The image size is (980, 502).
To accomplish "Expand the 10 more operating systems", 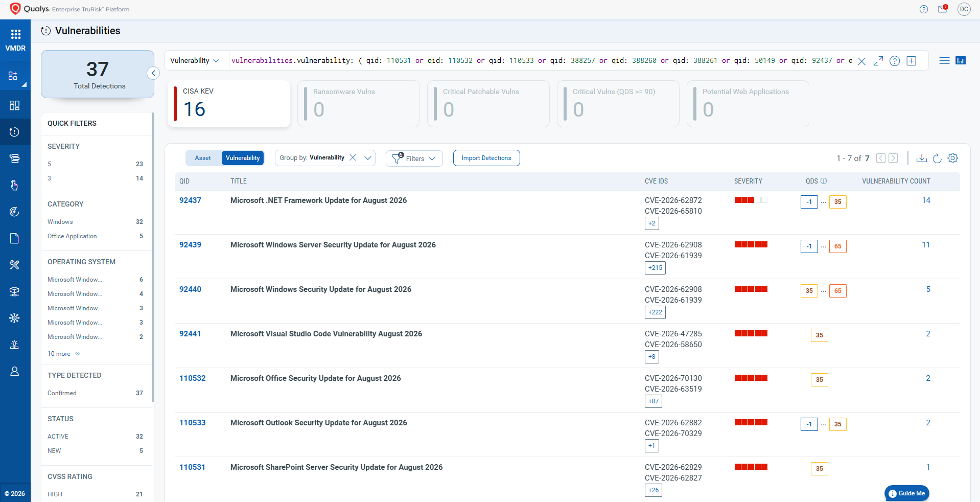I will pyautogui.click(x=64, y=354).
